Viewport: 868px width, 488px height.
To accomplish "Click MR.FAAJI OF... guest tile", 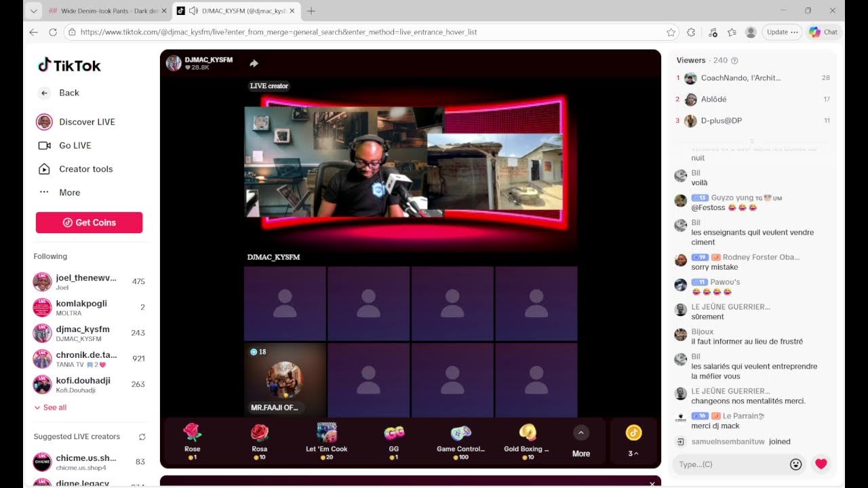I will 285,380.
